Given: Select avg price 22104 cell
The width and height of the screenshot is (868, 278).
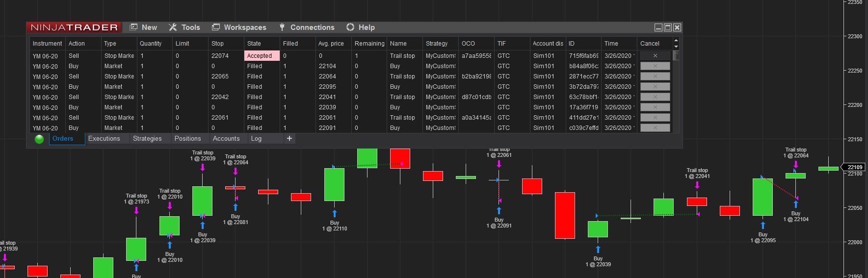Looking at the screenshot, I should [x=334, y=66].
